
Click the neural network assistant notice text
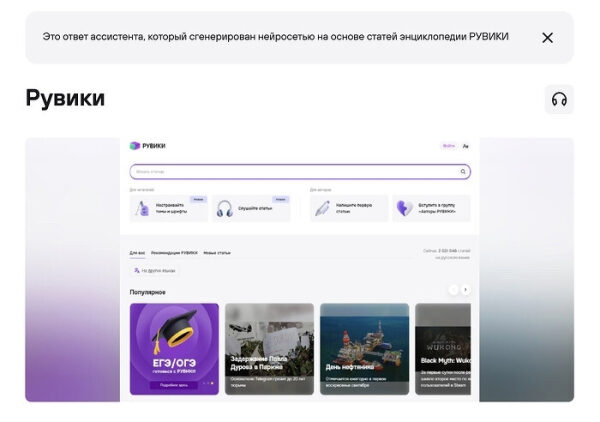pos(276,37)
